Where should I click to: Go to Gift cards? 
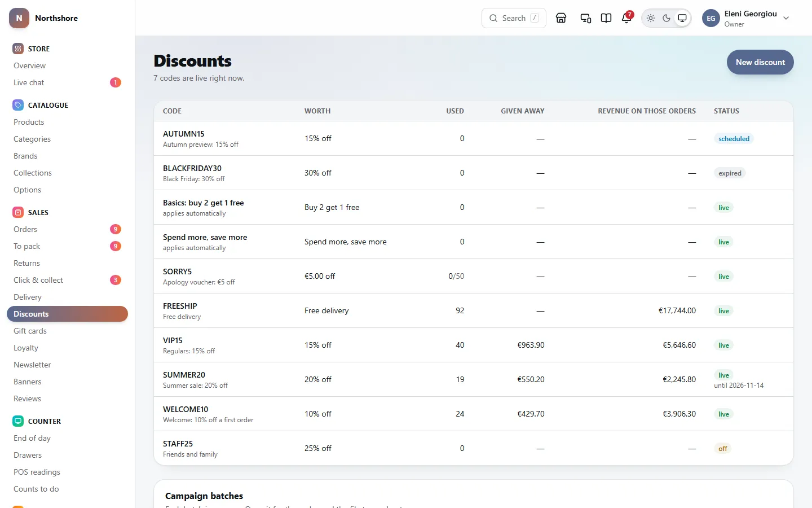pyautogui.click(x=67, y=331)
